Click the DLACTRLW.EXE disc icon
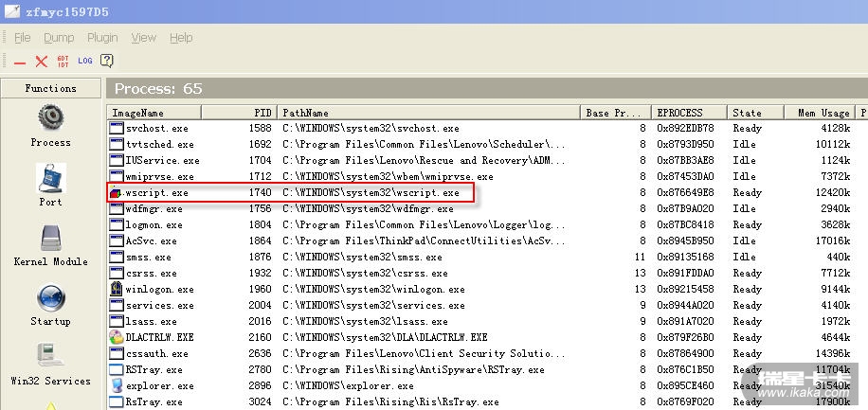 click(x=117, y=337)
